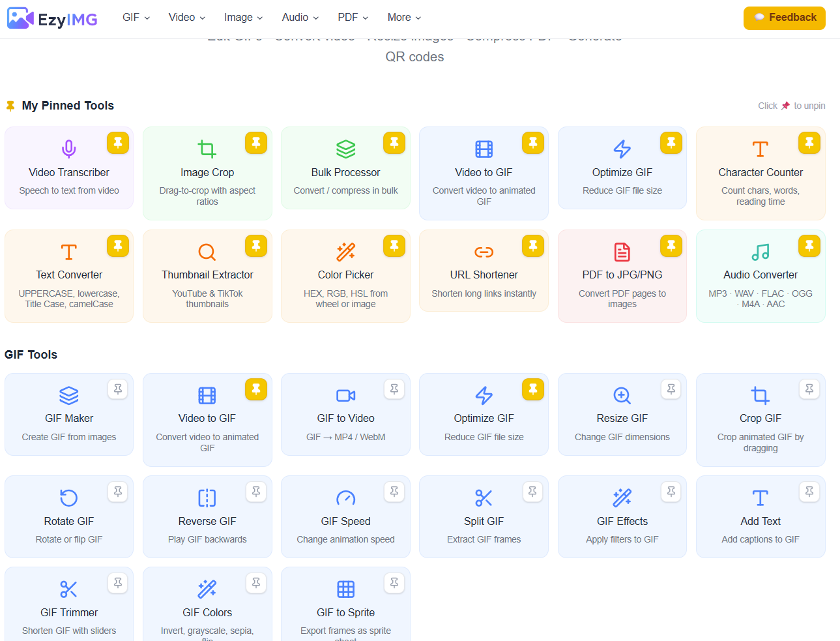This screenshot has width=840, height=641.
Task: Pin the Split GIF tool
Action: coord(532,492)
